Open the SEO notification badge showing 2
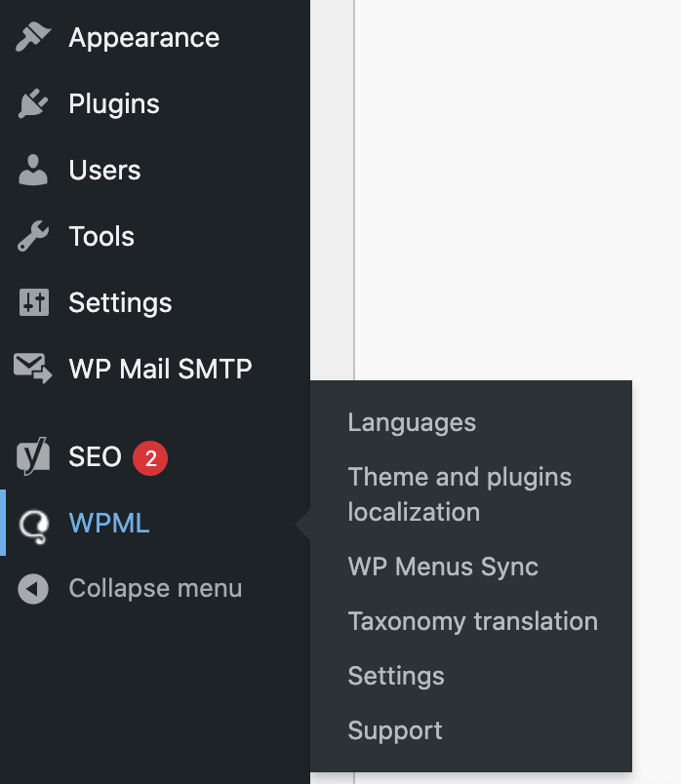The height and width of the screenshot is (784, 681). point(150,457)
